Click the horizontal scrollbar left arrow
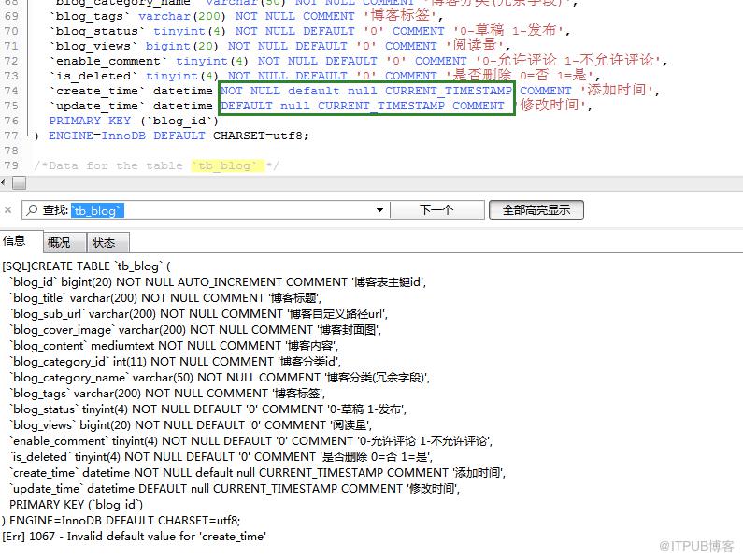Screen dimensions: 743x560 (4, 182)
